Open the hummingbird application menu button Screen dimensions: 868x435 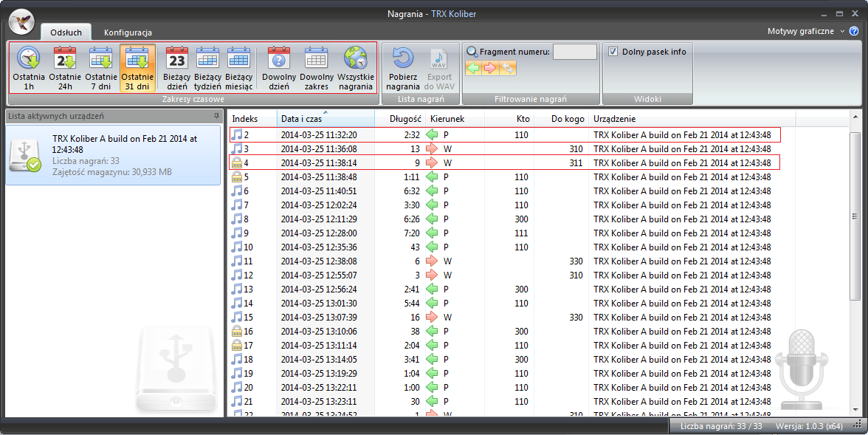click(22, 22)
